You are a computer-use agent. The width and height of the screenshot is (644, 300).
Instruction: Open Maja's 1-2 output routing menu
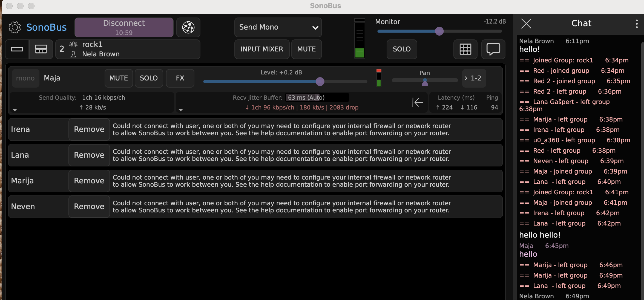click(x=474, y=78)
